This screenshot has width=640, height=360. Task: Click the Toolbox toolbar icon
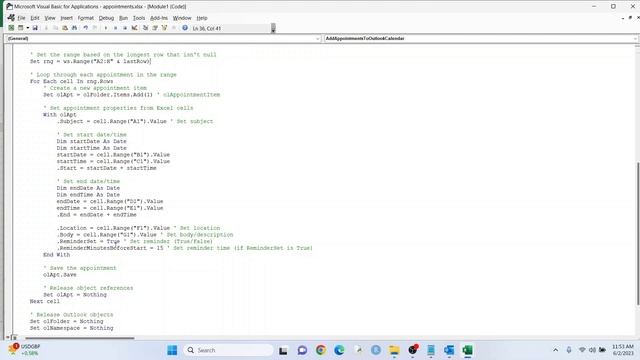pos(174,28)
